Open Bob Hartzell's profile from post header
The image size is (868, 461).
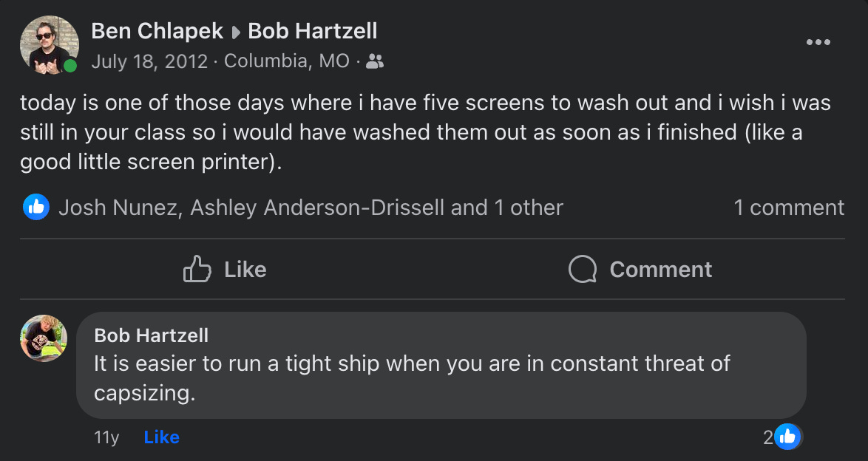click(x=313, y=31)
